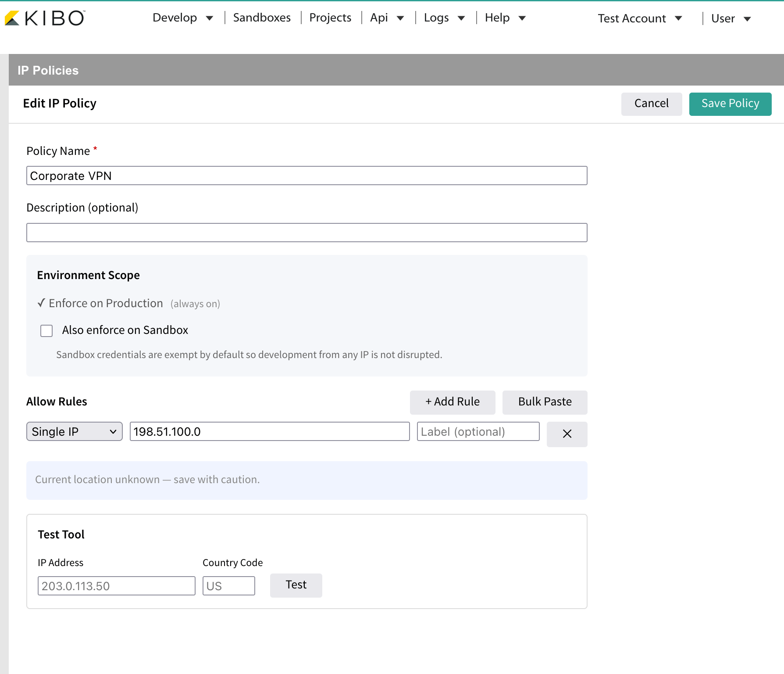
Task: Click the Country Code field
Action: [x=229, y=586]
